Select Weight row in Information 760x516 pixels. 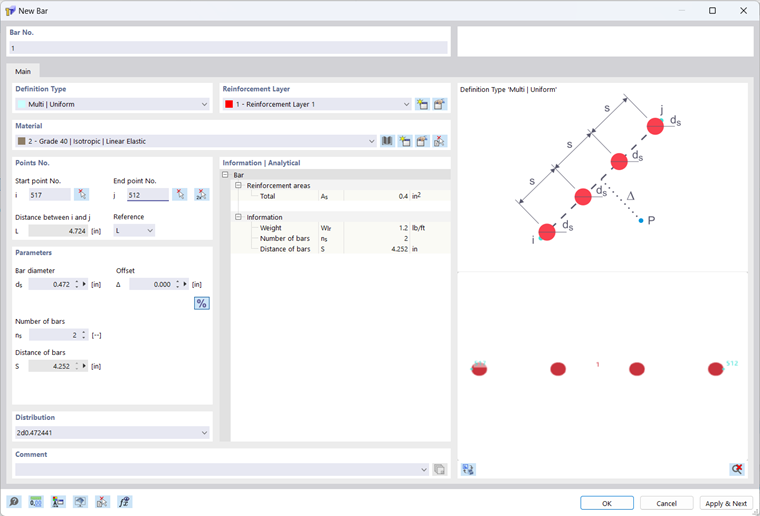tap(341, 228)
